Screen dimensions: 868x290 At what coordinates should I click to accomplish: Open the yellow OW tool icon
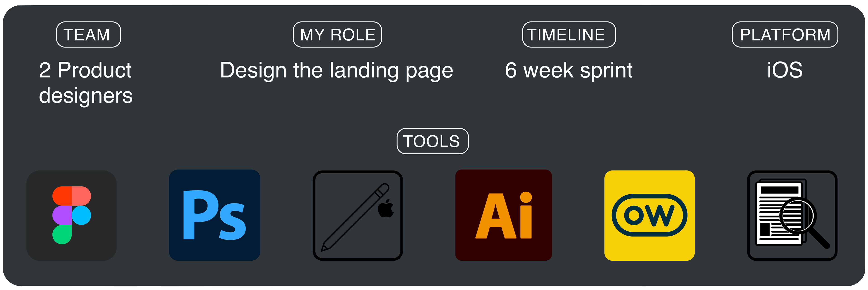tap(649, 216)
